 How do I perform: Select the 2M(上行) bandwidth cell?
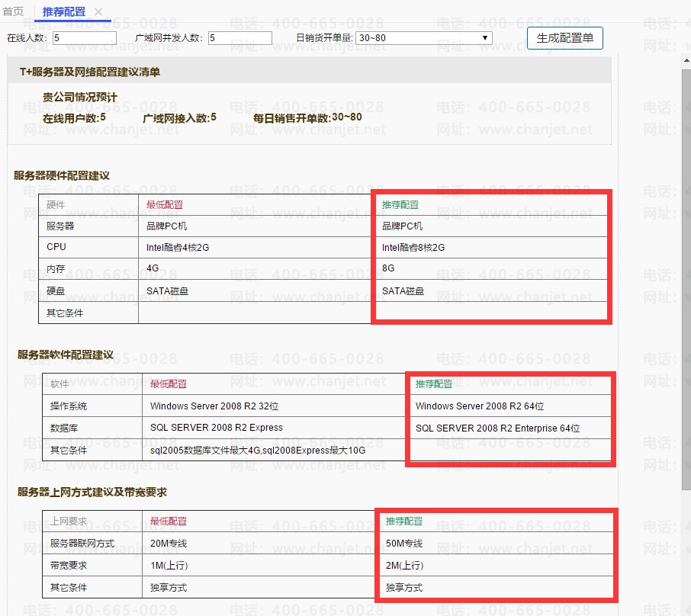[x=404, y=566]
